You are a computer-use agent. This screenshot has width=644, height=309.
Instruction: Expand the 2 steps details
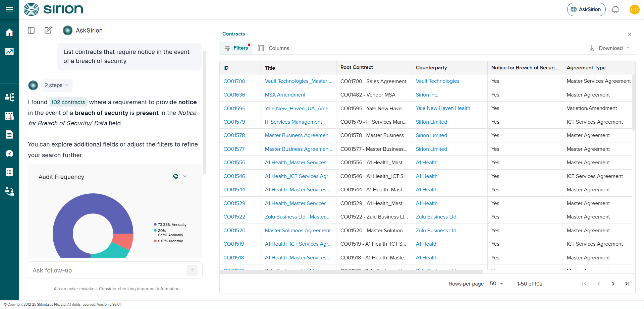pyautogui.click(x=57, y=85)
